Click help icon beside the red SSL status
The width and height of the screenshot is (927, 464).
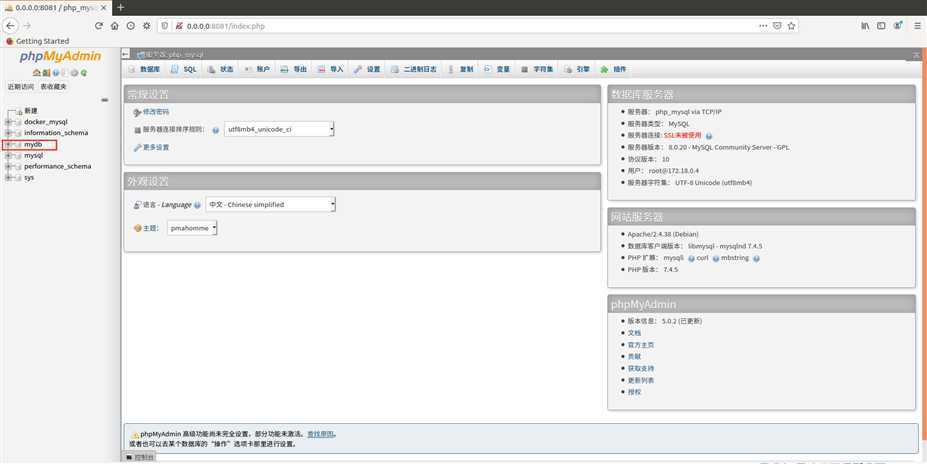[709, 136]
